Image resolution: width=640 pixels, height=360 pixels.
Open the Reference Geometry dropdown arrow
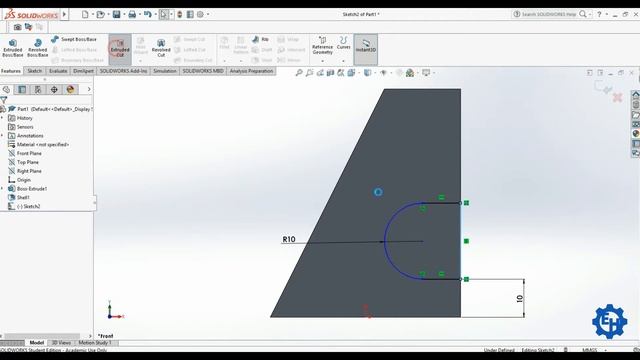click(322, 61)
